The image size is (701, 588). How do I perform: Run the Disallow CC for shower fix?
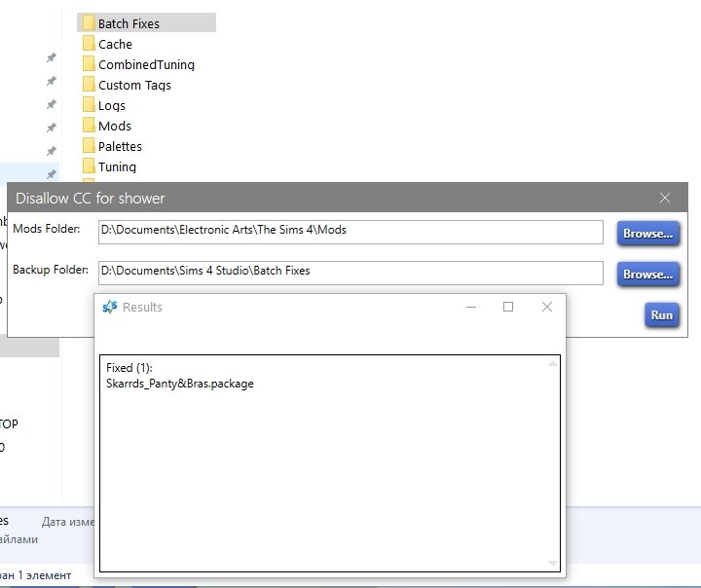[662, 314]
